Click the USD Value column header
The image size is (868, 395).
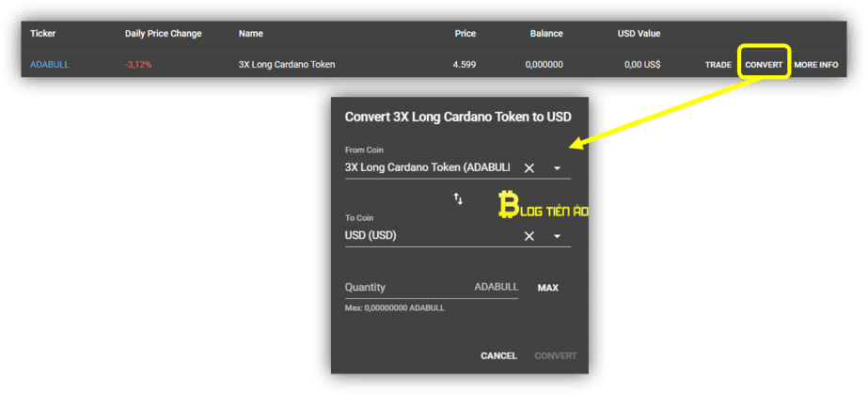[x=639, y=34]
